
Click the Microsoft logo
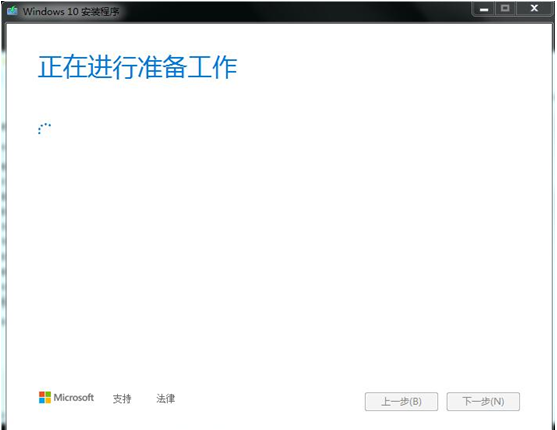tap(66, 398)
